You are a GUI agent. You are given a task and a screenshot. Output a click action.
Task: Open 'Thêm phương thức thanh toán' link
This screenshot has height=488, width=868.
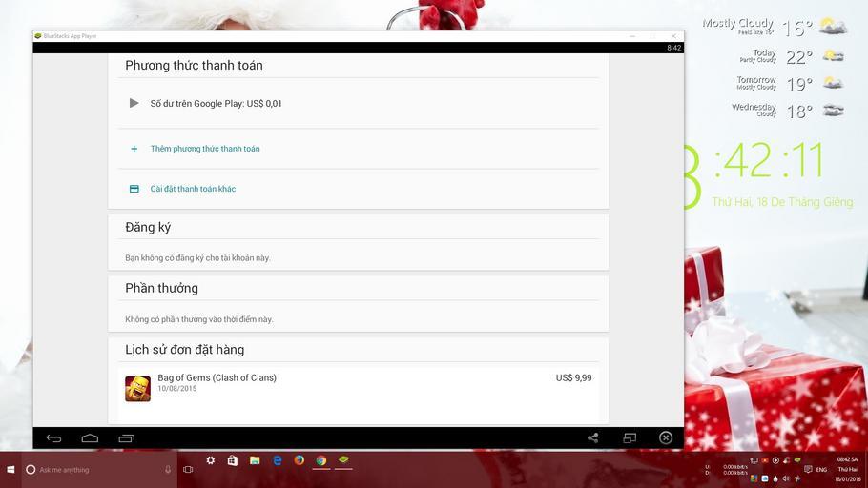pos(205,149)
